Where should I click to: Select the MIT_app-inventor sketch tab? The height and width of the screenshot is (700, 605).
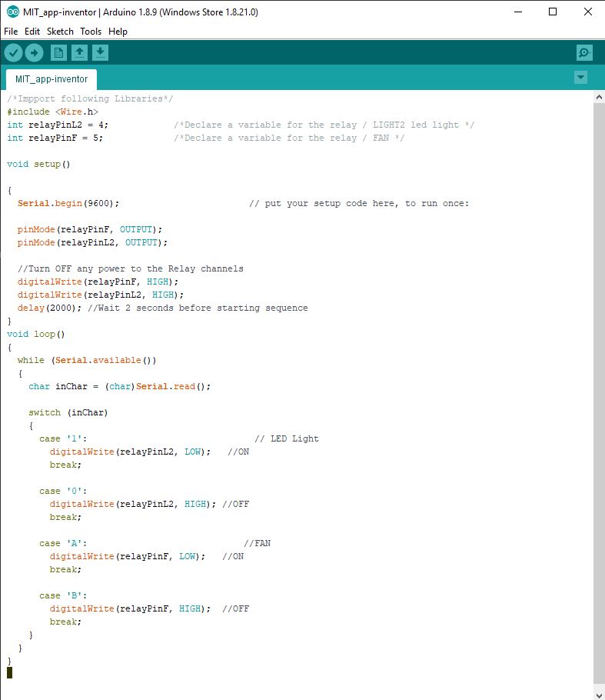coord(52,79)
